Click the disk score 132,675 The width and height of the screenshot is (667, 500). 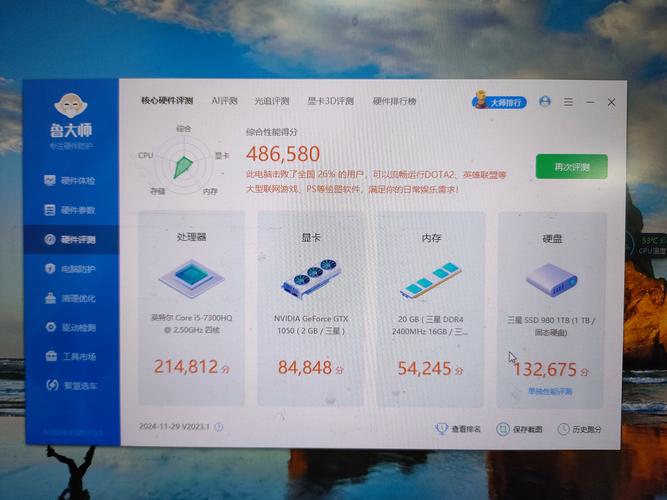coord(544,369)
